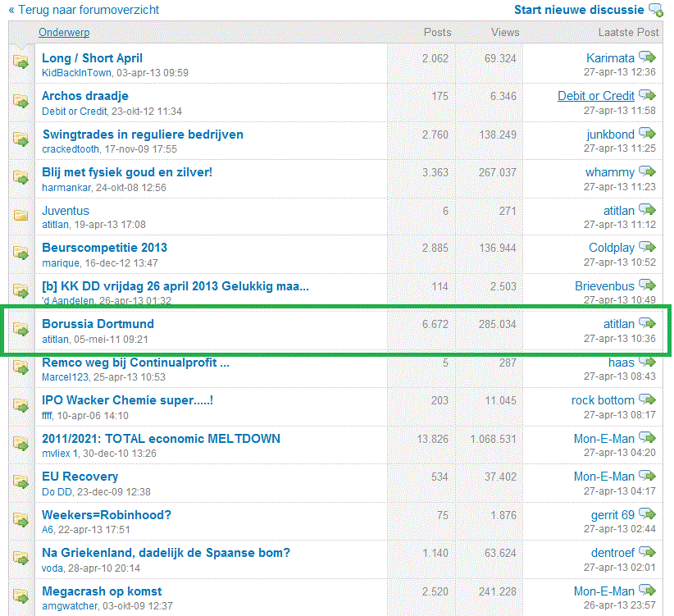
Task: Jump to last post icon in Karimata row
Action: 648,57
